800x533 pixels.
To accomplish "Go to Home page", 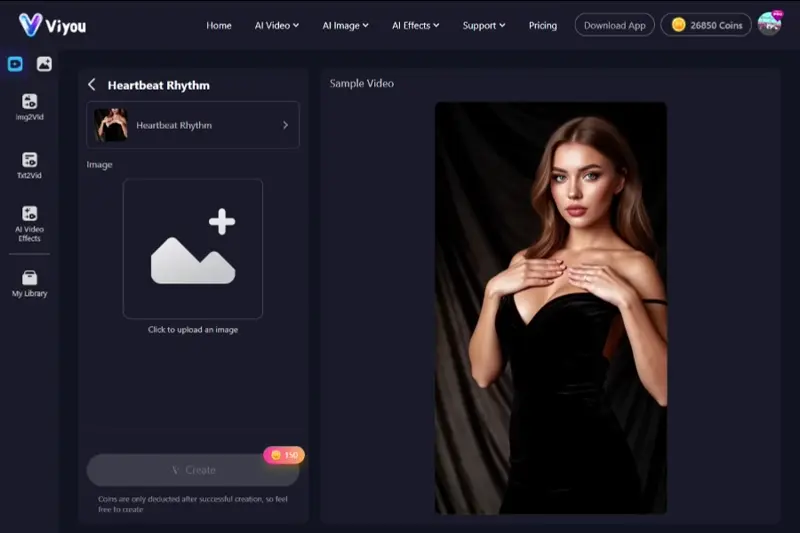I will (219, 26).
